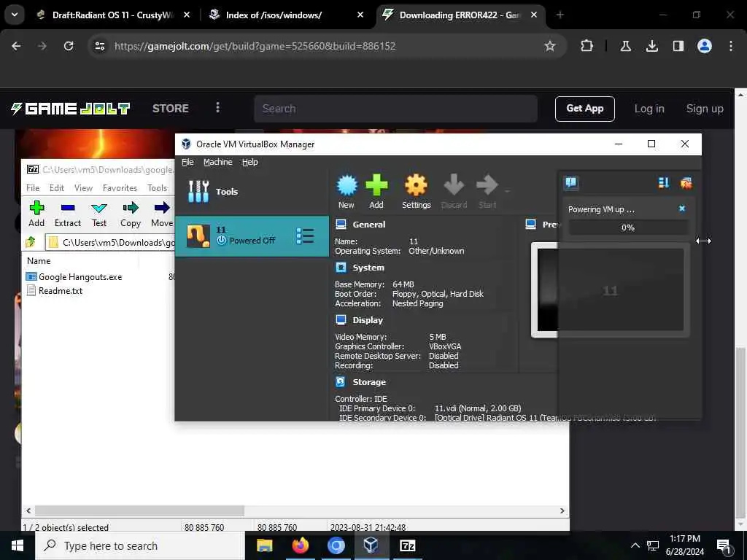This screenshot has height=560, width=747.
Task: Open the 7-Zip Tools menu
Action: [x=158, y=187]
